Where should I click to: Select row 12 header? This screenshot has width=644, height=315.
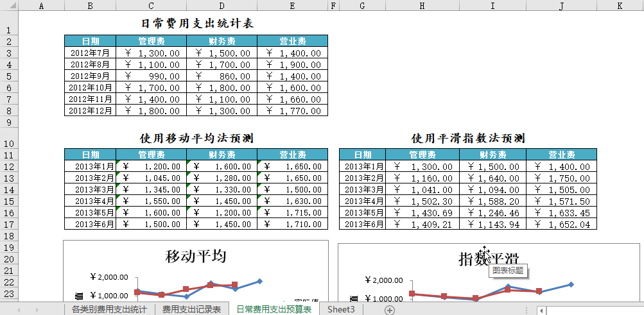click(x=9, y=167)
